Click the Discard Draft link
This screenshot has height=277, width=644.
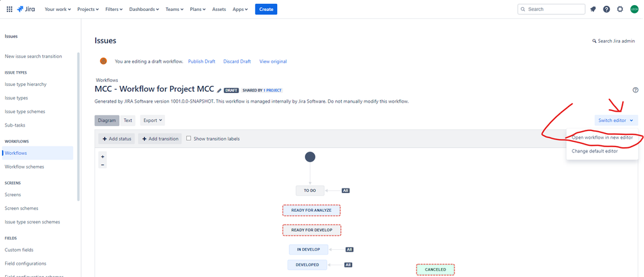(237, 61)
